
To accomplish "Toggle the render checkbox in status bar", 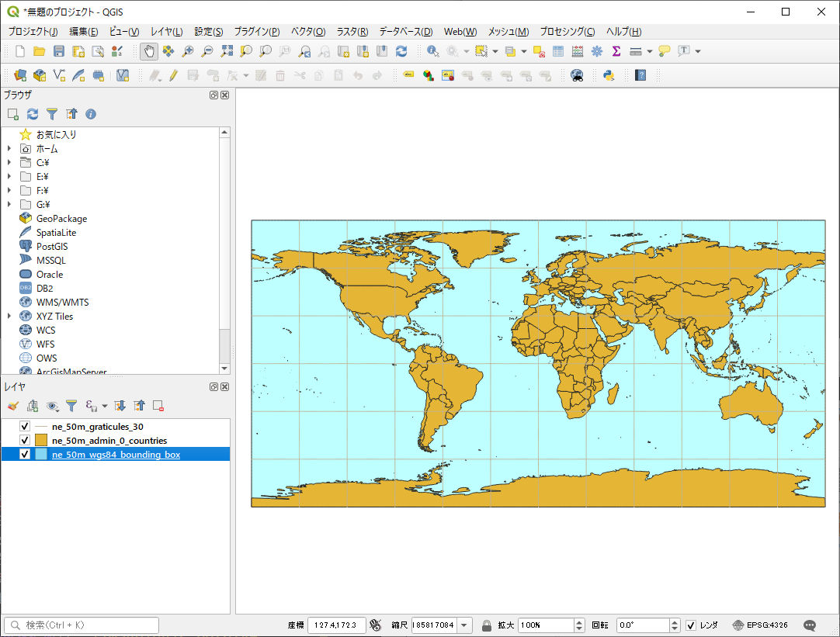I will 691,625.
